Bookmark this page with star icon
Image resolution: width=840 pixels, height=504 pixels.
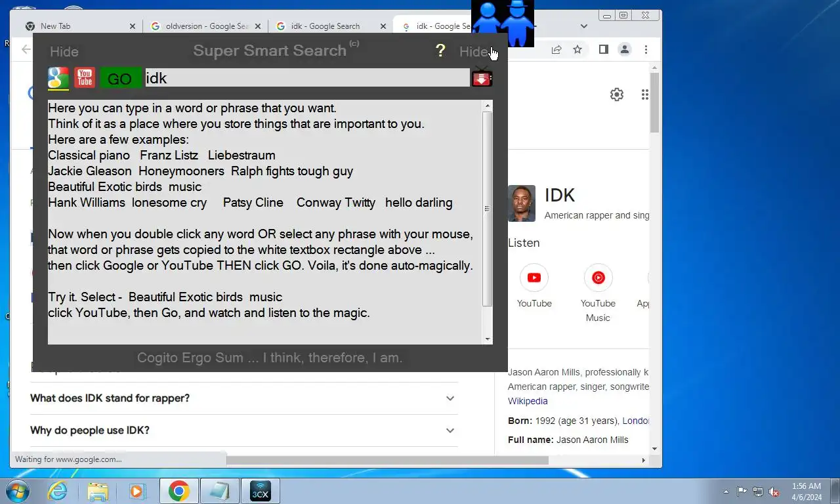click(x=577, y=49)
